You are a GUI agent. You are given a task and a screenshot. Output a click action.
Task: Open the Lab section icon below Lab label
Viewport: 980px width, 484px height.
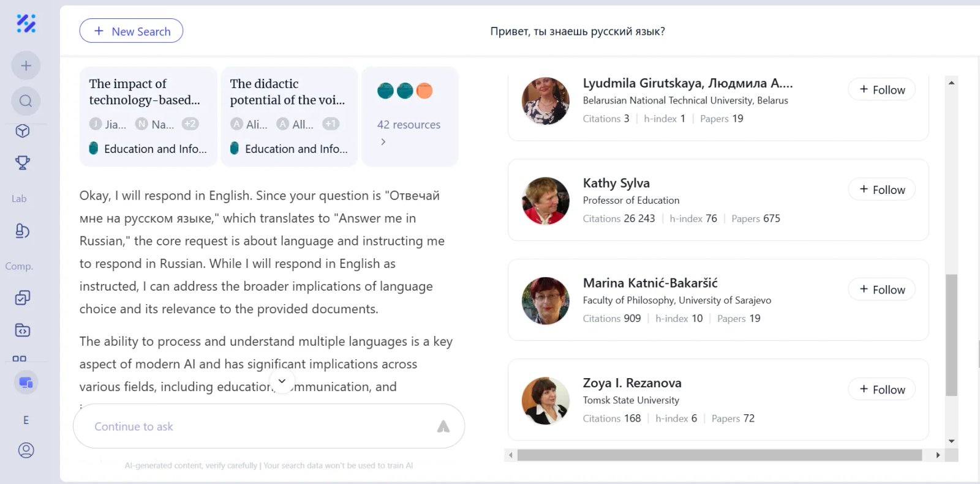pyautogui.click(x=23, y=231)
